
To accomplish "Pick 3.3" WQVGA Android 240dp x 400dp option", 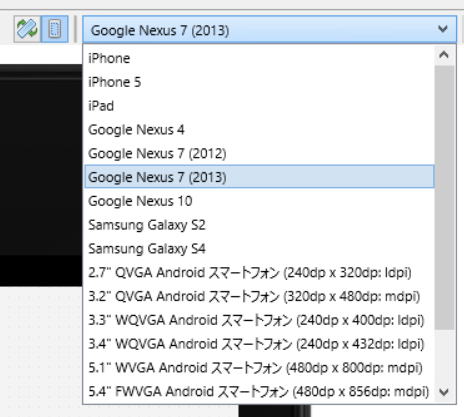I will coord(259,320).
